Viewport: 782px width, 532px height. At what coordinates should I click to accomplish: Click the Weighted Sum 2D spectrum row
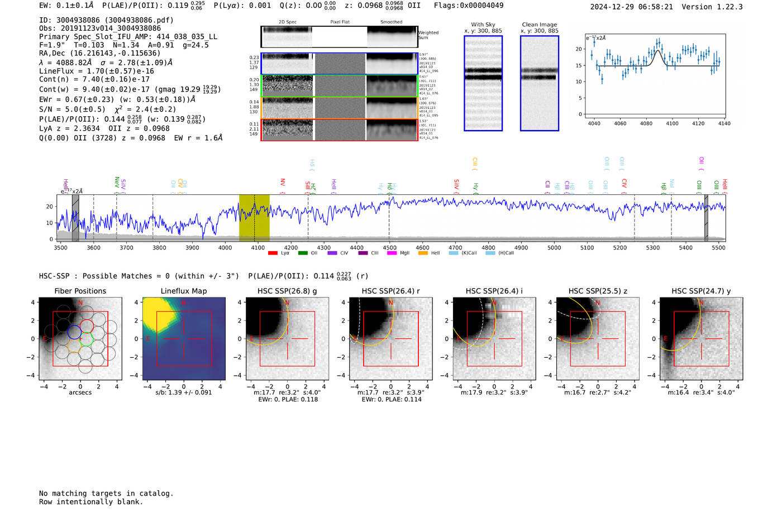(x=339, y=37)
